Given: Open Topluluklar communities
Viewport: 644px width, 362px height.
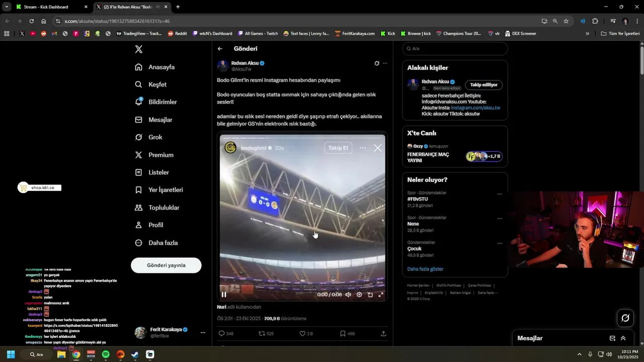Looking at the screenshot, I should 157,208.
